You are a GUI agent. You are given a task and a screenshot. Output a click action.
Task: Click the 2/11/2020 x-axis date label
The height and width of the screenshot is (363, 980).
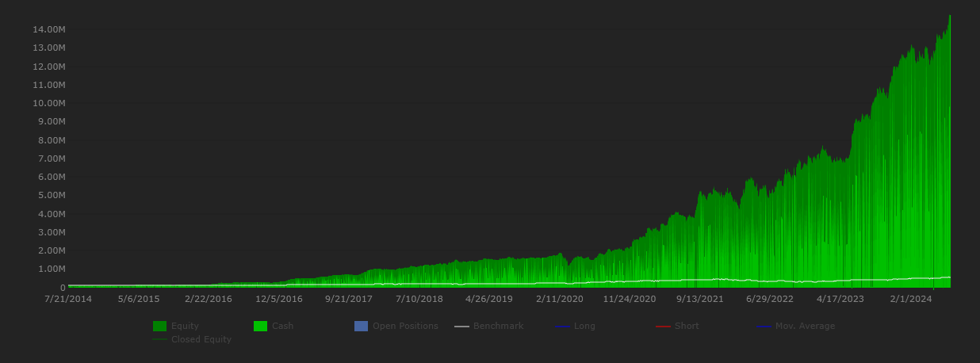(559, 299)
